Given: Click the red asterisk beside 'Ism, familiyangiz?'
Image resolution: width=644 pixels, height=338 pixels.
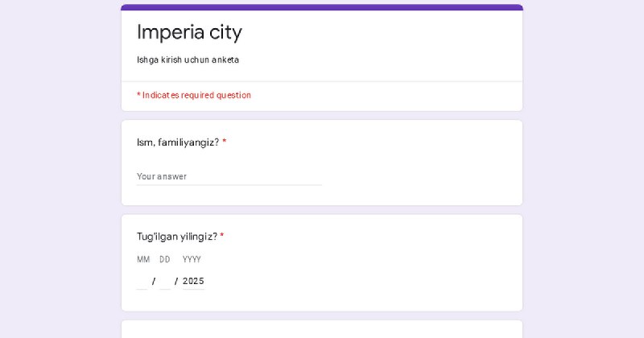Looking at the screenshot, I should (x=225, y=142).
